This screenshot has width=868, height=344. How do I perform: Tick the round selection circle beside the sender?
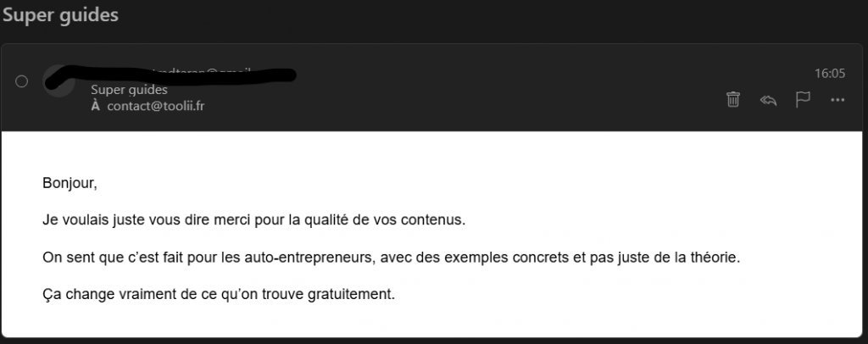(x=22, y=81)
